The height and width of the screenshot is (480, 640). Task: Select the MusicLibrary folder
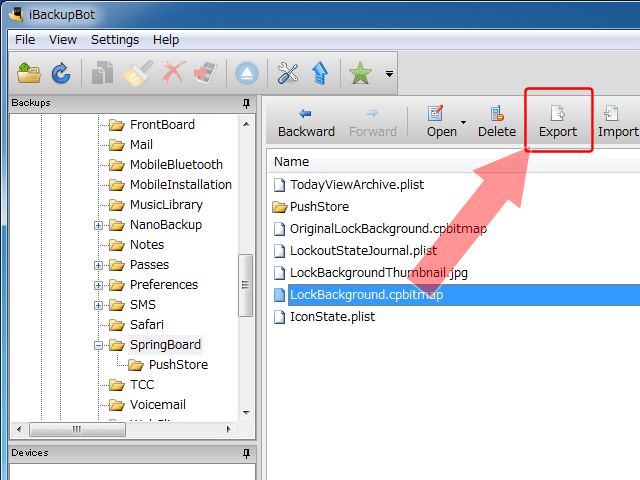coord(166,204)
